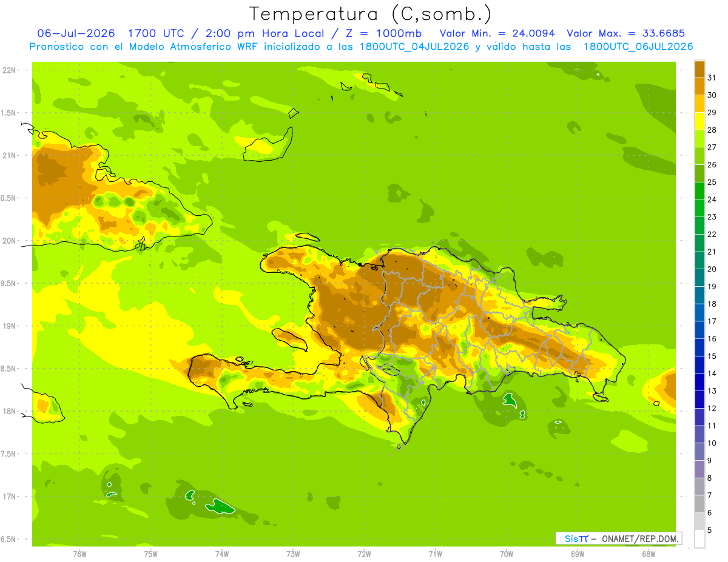Click the '76W' longitude axis label
Image resolution: width=728 pixels, height=562 pixels.
click(x=79, y=554)
